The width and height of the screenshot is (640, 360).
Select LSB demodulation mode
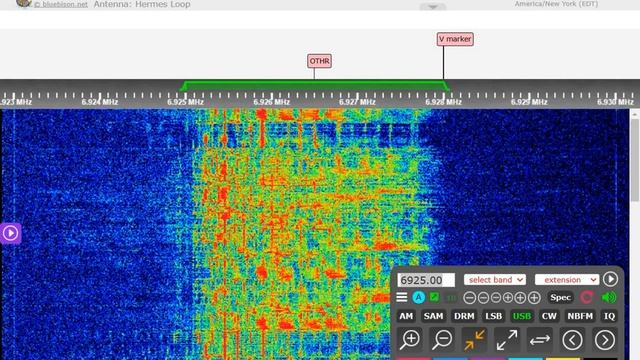[x=493, y=316]
